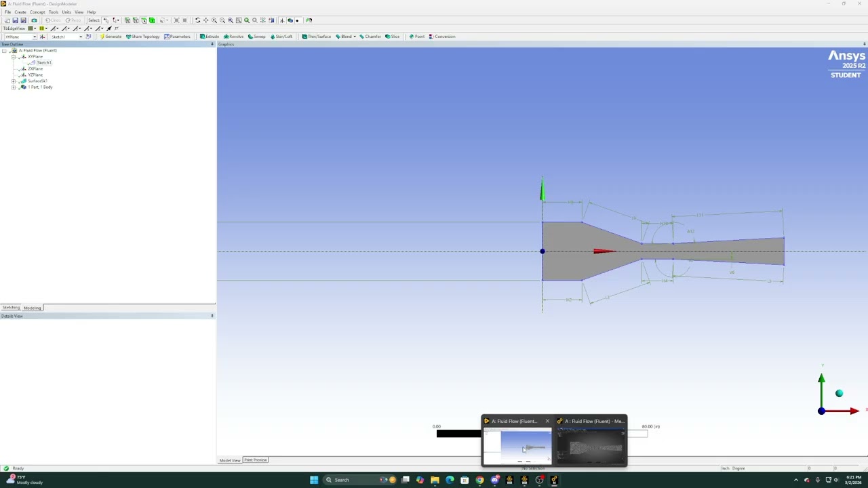Select the Extrude feature

pos(210,37)
